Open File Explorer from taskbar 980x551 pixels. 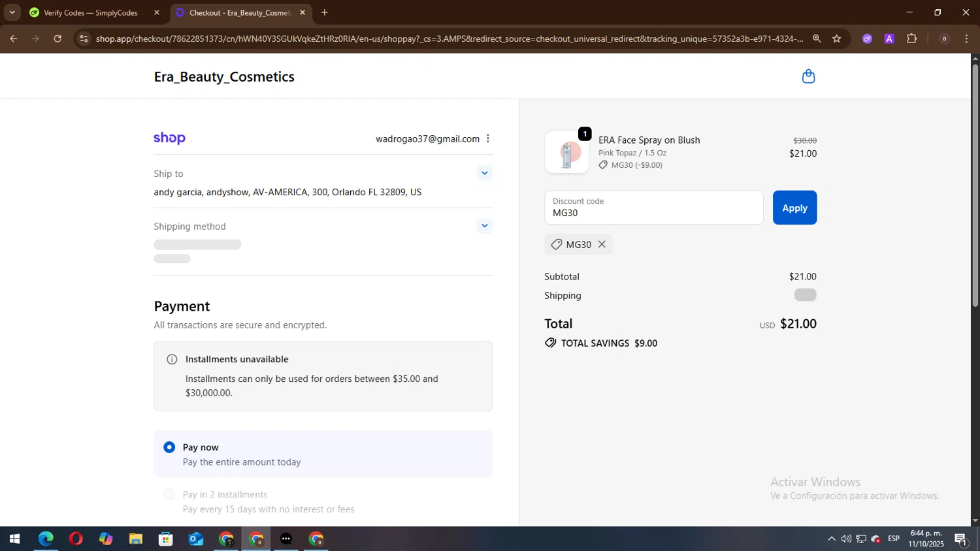tap(136, 539)
